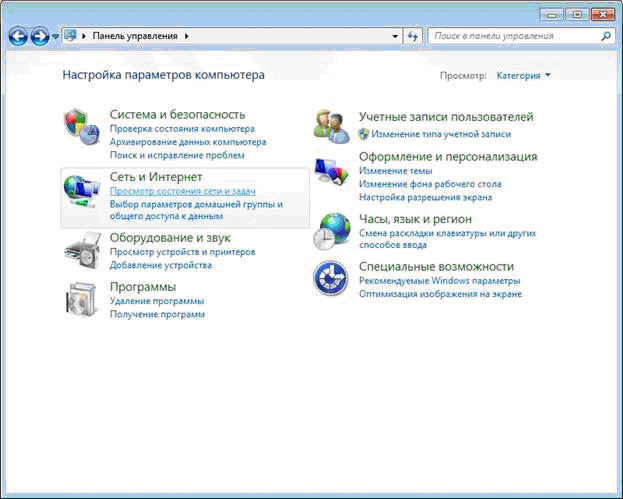
Task: Click Удаление программы link
Action: (157, 301)
